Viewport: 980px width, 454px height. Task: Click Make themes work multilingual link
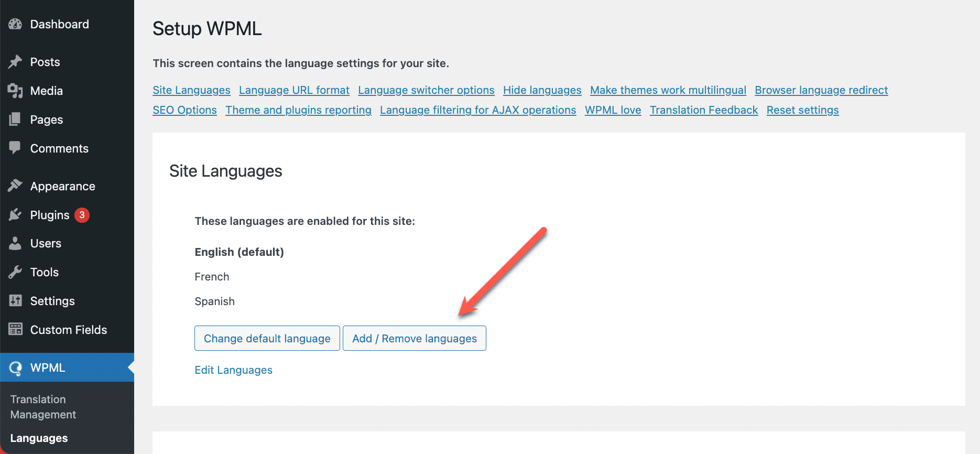point(668,90)
